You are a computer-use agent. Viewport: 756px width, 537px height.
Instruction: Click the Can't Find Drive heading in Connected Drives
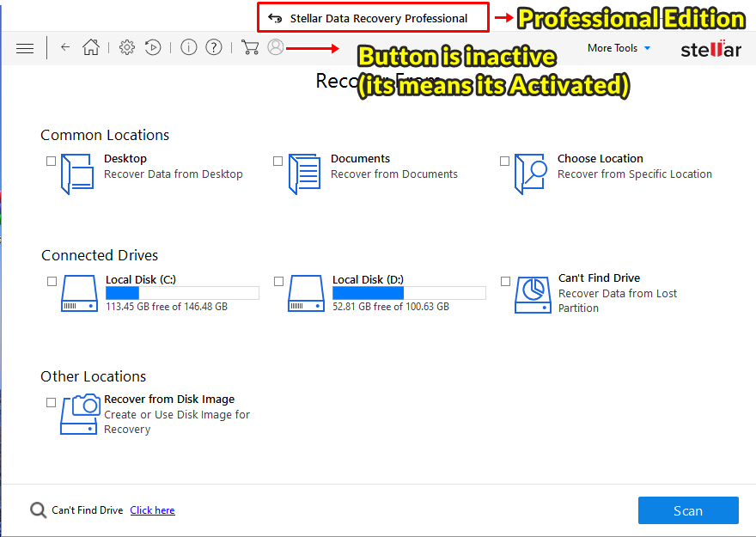click(x=599, y=278)
